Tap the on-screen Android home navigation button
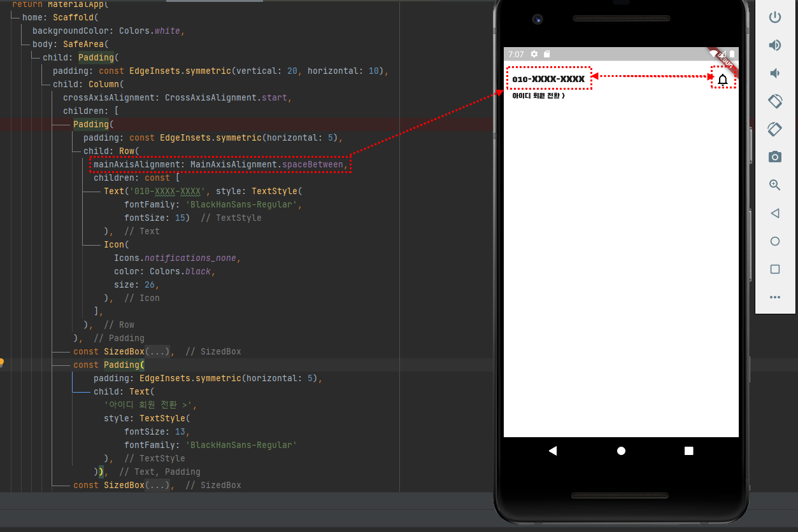 click(621, 451)
